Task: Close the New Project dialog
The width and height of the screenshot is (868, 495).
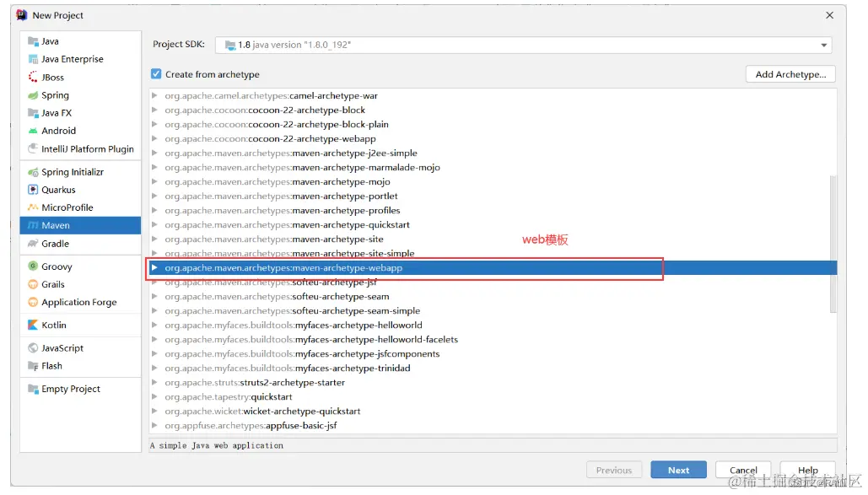Action: 829,15
